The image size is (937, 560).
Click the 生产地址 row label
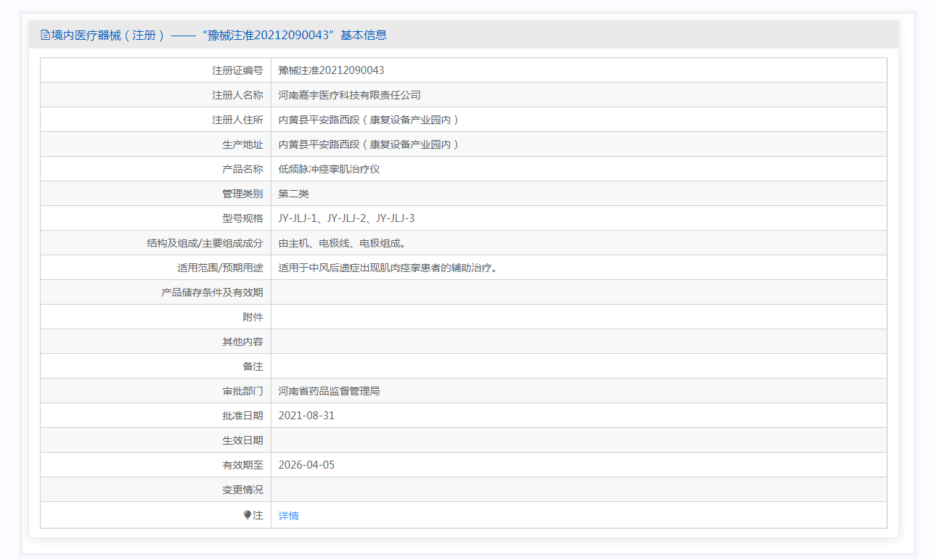[242, 144]
